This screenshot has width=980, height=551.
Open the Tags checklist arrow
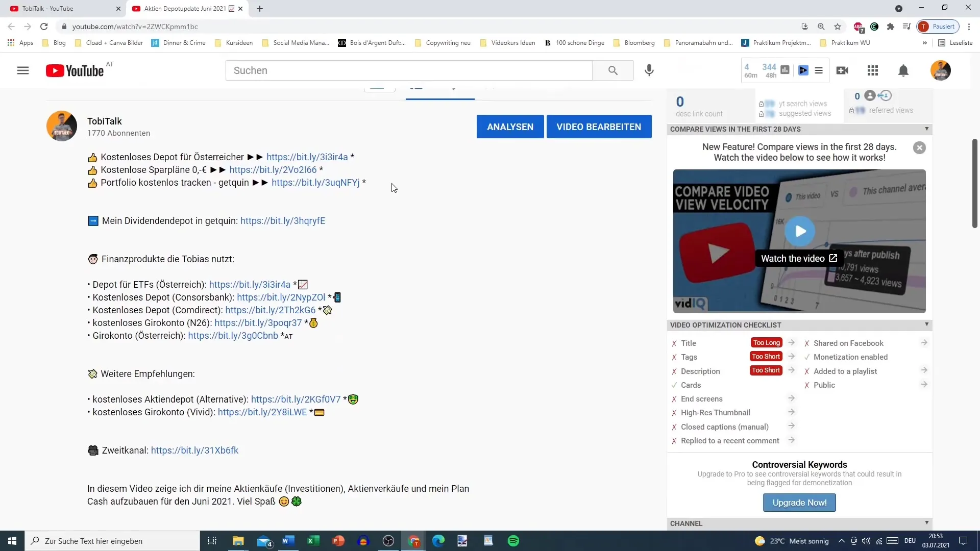[x=791, y=356]
